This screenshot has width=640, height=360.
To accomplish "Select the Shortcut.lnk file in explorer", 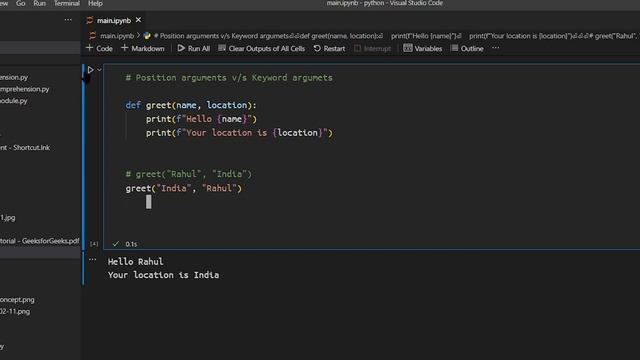I will 25,147.
